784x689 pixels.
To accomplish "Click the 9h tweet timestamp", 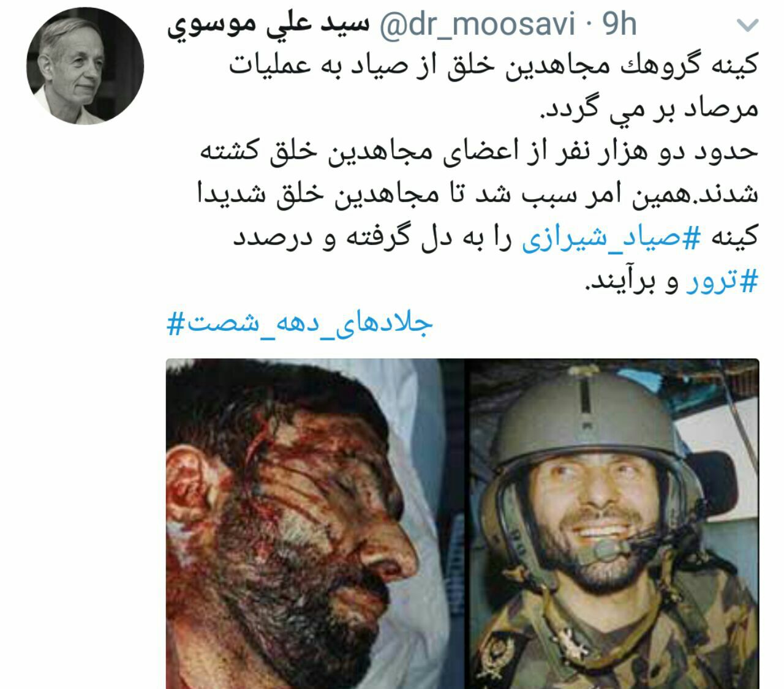I will (x=618, y=25).
